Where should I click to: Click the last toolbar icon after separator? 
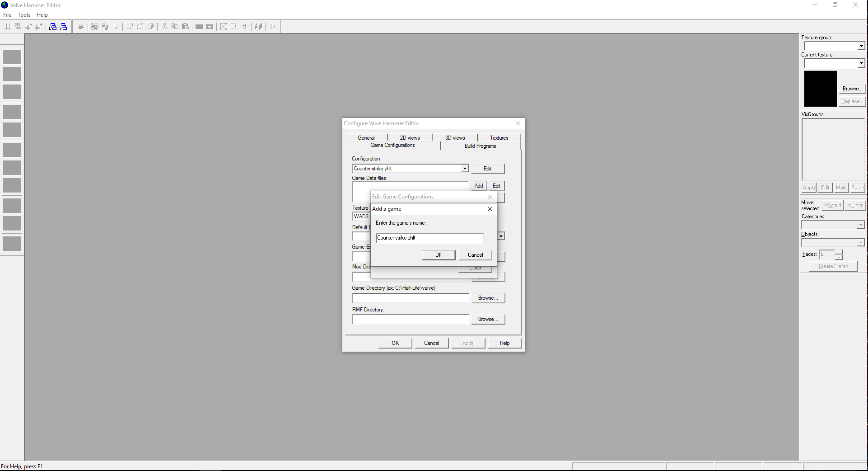272,27
